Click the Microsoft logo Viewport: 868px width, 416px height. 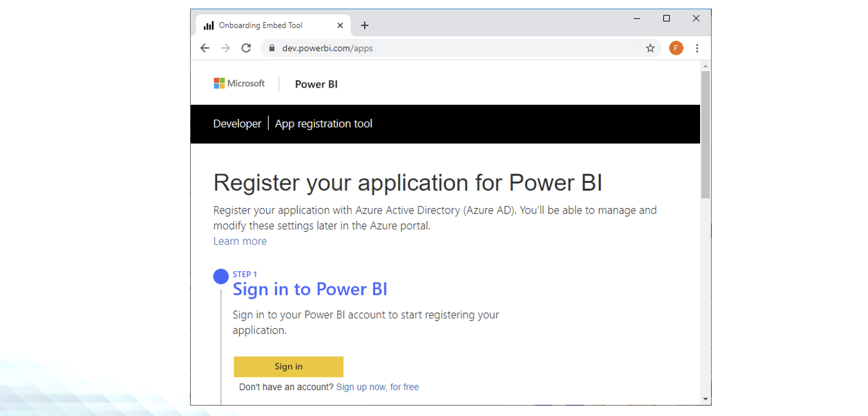[x=239, y=83]
